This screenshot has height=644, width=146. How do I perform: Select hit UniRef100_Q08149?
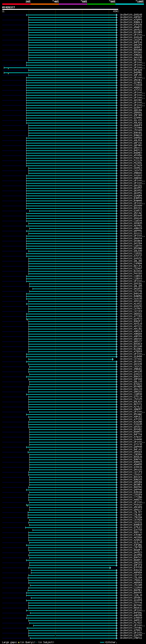pos(131,37)
